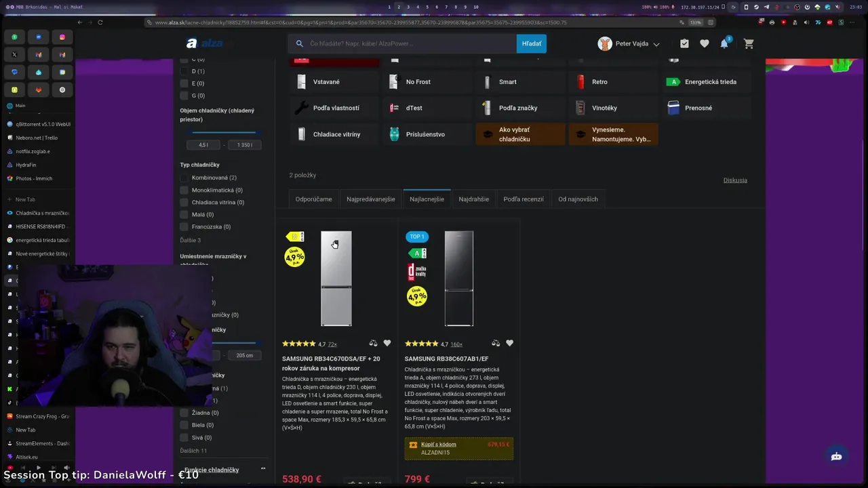Reload the page in browser
Screen dimensions: 868x488
tap(100, 22)
